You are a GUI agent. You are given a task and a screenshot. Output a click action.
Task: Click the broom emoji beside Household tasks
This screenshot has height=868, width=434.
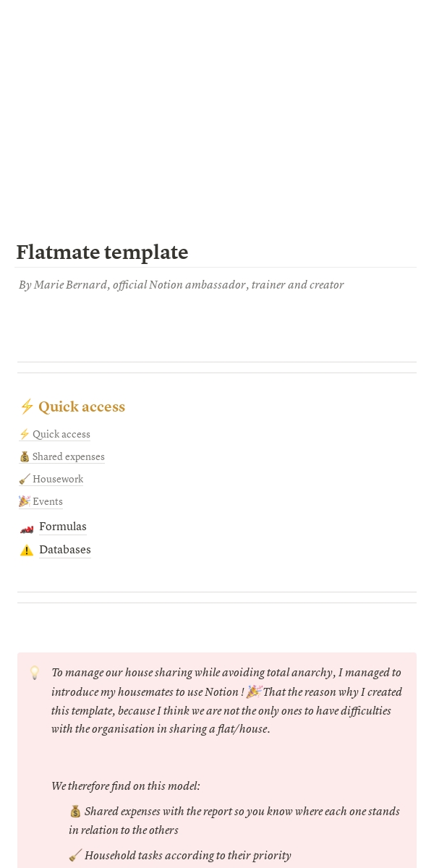pyautogui.click(x=75, y=856)
